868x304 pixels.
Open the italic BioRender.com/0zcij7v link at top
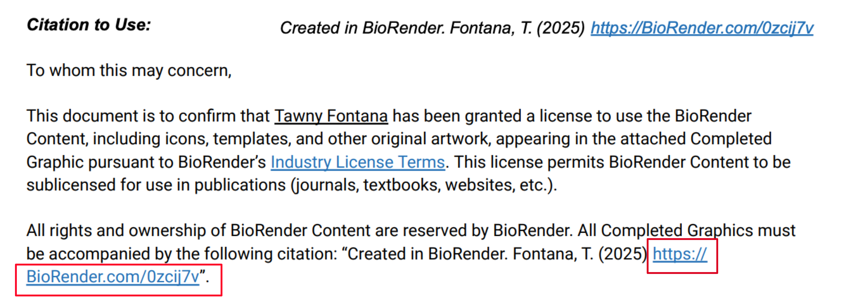[702, 28]
